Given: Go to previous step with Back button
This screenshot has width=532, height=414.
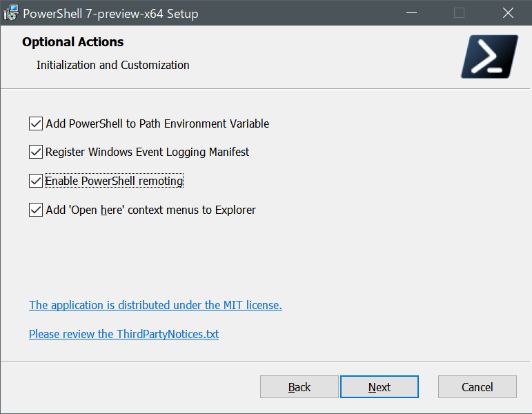Looking at the screenshot, I should point(299,387).
